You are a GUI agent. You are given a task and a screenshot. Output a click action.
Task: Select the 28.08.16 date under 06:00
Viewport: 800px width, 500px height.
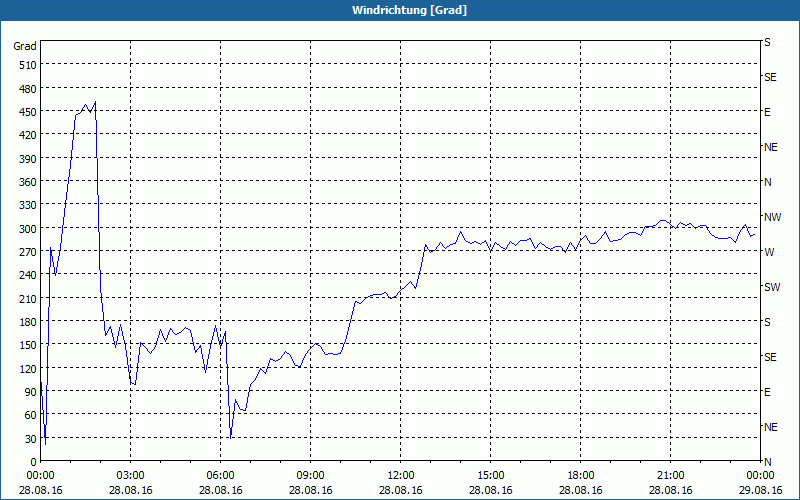pos(220,490)
